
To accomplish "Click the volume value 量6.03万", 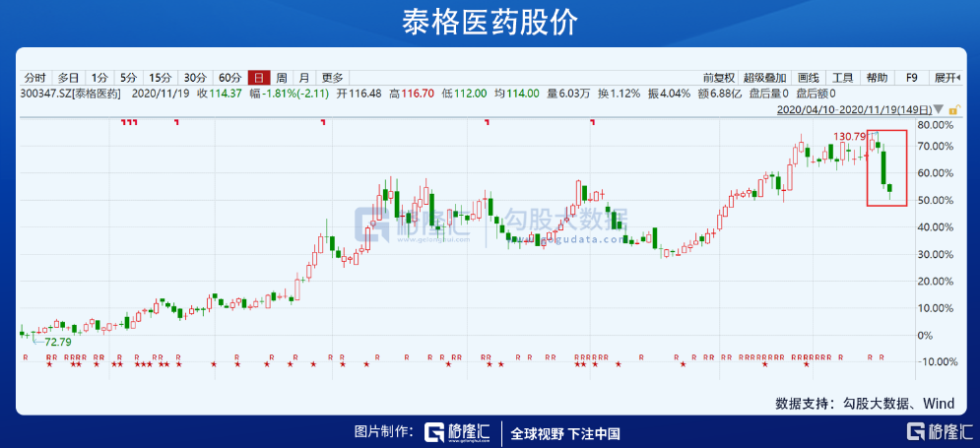I will coord(568,94).
